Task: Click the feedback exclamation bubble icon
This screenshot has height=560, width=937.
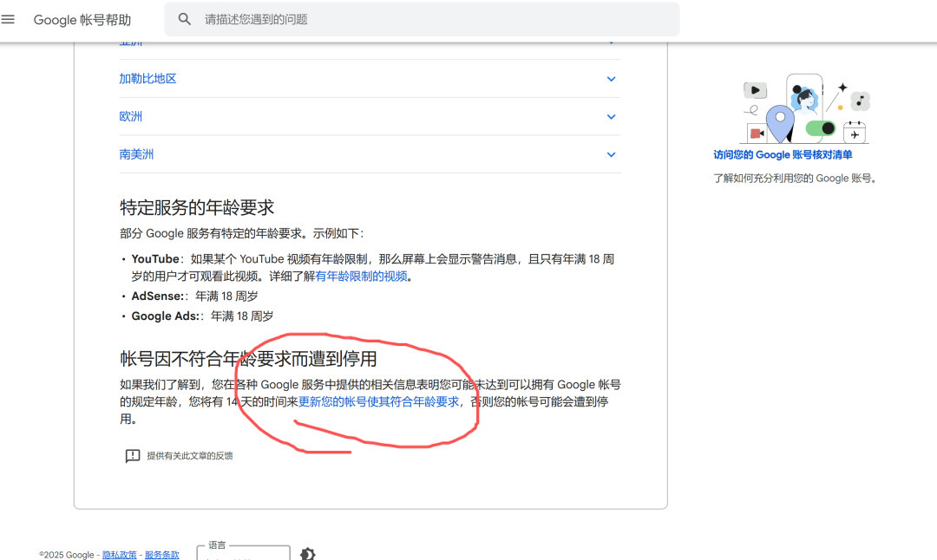Action: pyautogui.click(x=132, y=456)
